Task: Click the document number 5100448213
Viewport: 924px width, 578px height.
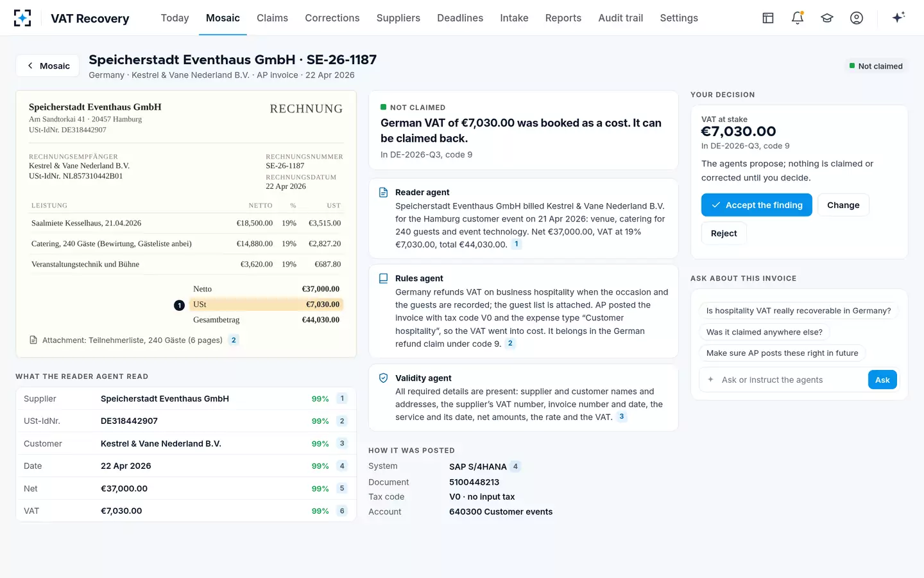Action: click(474, 482)
